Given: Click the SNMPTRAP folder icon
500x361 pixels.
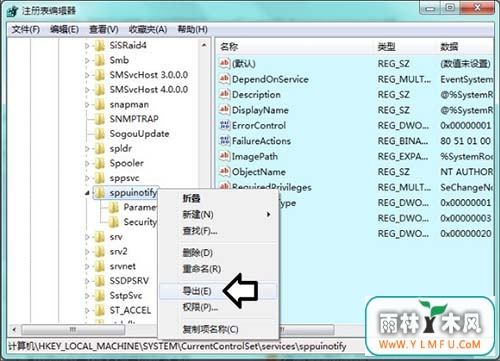Looking at the screenshot, I should coord(99,119).
